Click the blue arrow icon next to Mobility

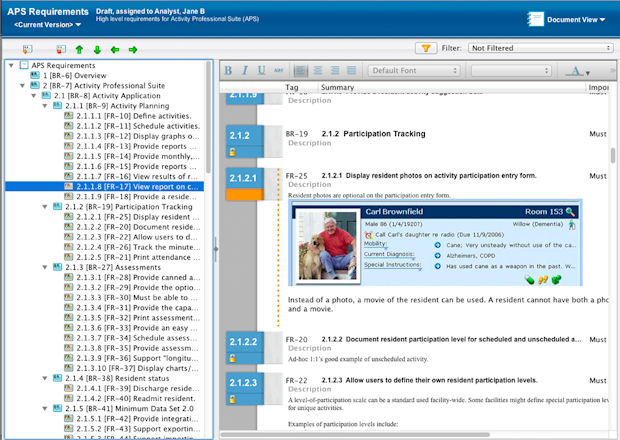click(437, 245)
